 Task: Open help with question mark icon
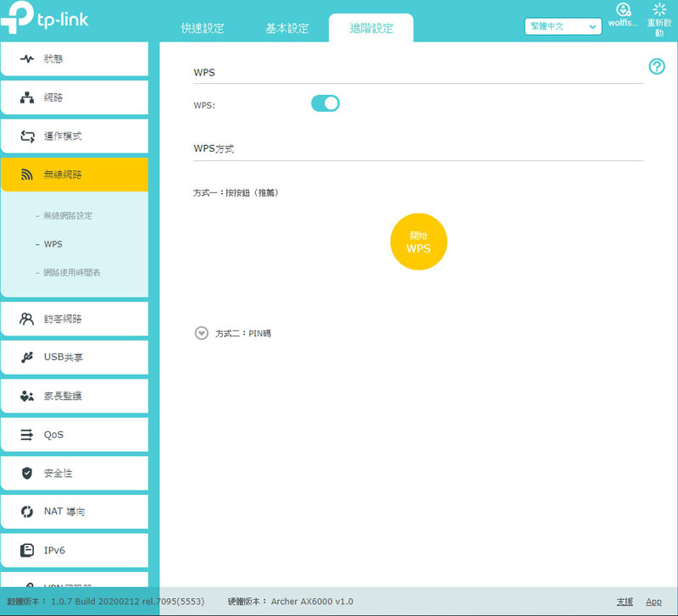pos(657,67)
